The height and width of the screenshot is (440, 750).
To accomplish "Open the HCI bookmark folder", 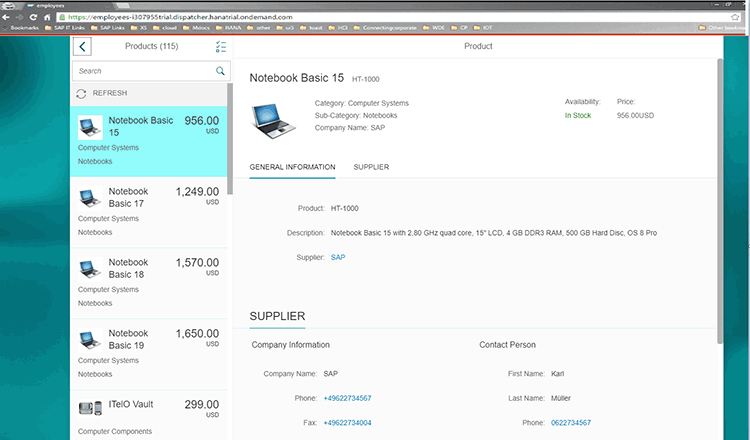I will coord(338,28).
